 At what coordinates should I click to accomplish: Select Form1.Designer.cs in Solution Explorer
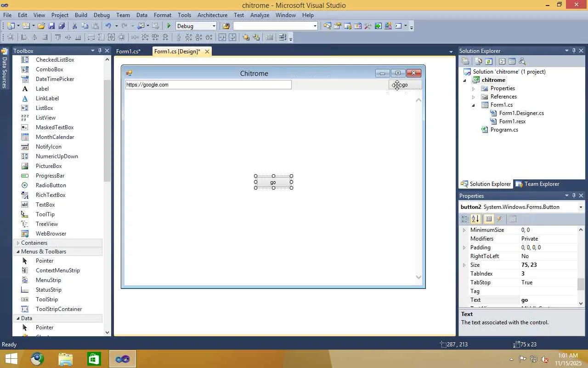click(521, 113)
